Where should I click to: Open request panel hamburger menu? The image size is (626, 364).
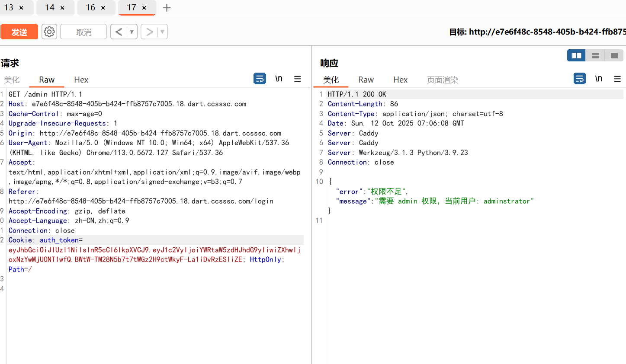pos(298,79)
